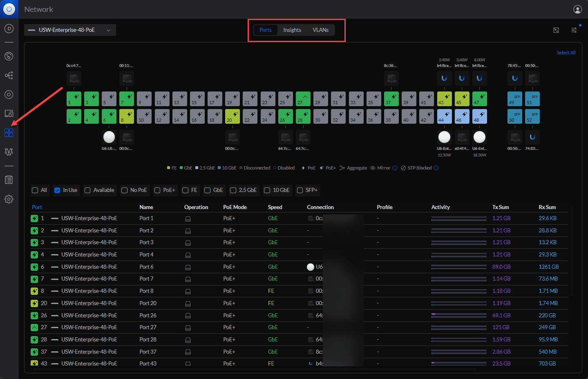Click the Ports grid icon in sidebar
Image resolution: width=588 pixels, height=379 pixels.
click(9, 132)
